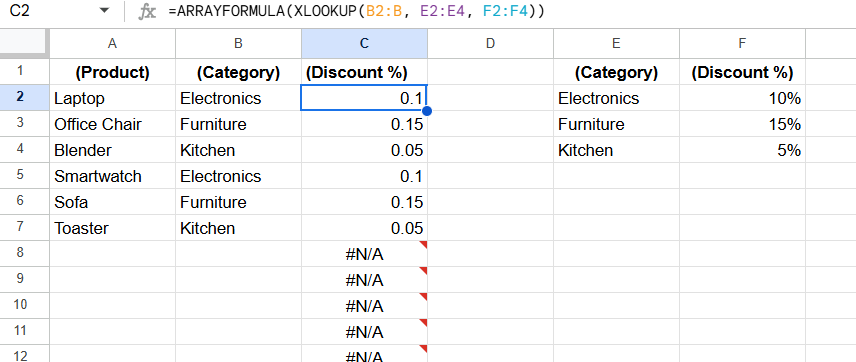Screen dimensions: 856x362
Task: Select the cell containing Laptop
Action: click(112, 98)
